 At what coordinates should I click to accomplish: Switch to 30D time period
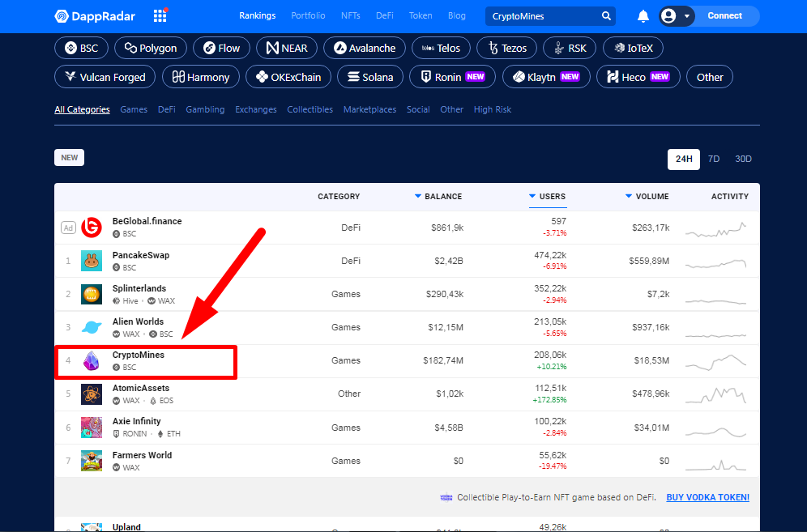743,159
